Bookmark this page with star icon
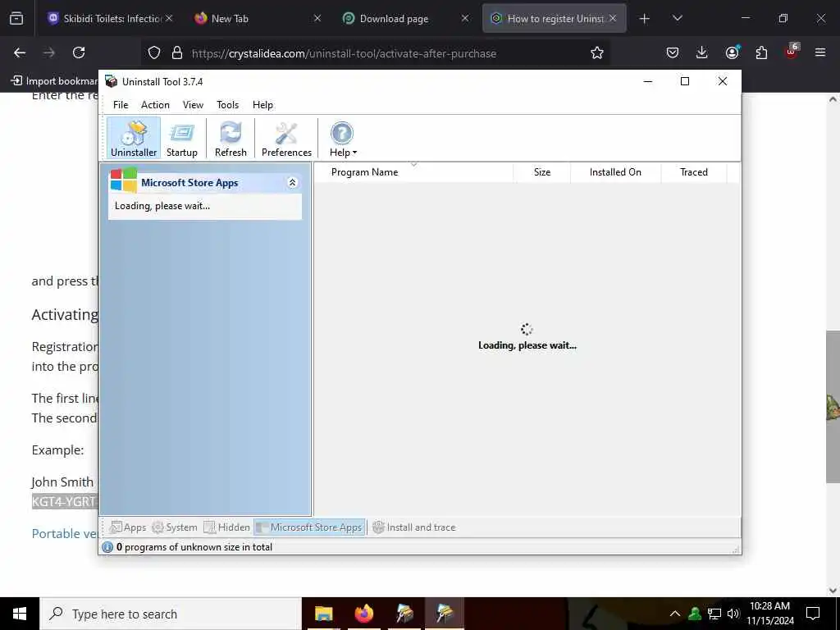The width and height of the screenshot is (840, 630). tap(597, 52)
